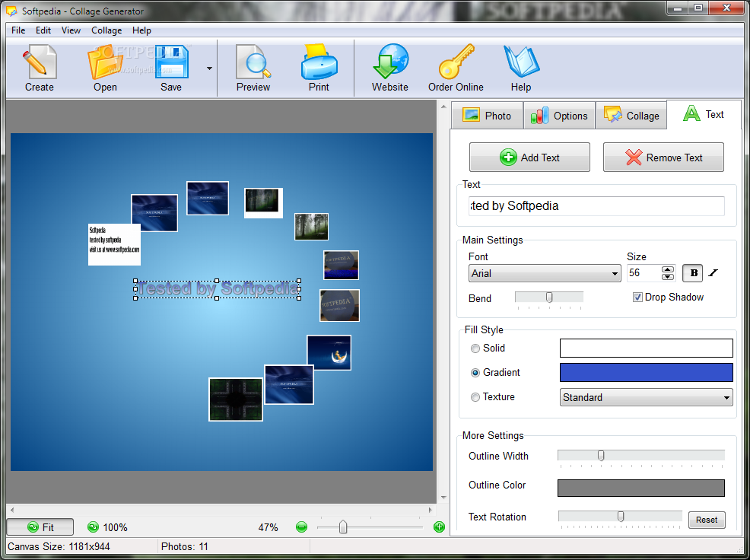The image size is (750, 560).
Task: Switch to the Collage tab
Action: [631, 116]
